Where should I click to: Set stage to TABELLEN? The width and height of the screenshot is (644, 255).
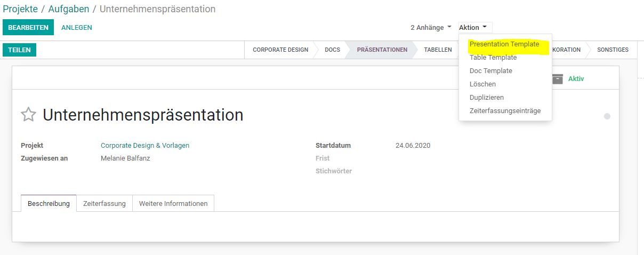click(438, 50)
